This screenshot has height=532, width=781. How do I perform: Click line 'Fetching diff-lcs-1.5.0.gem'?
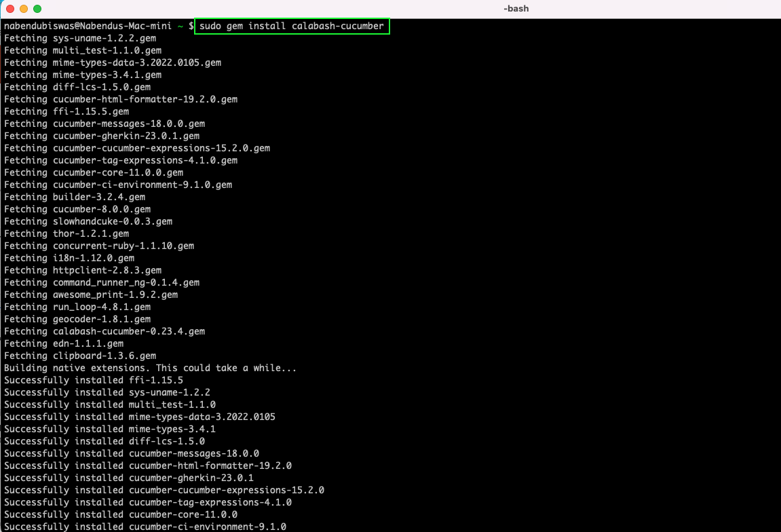[x=77, y=87]
